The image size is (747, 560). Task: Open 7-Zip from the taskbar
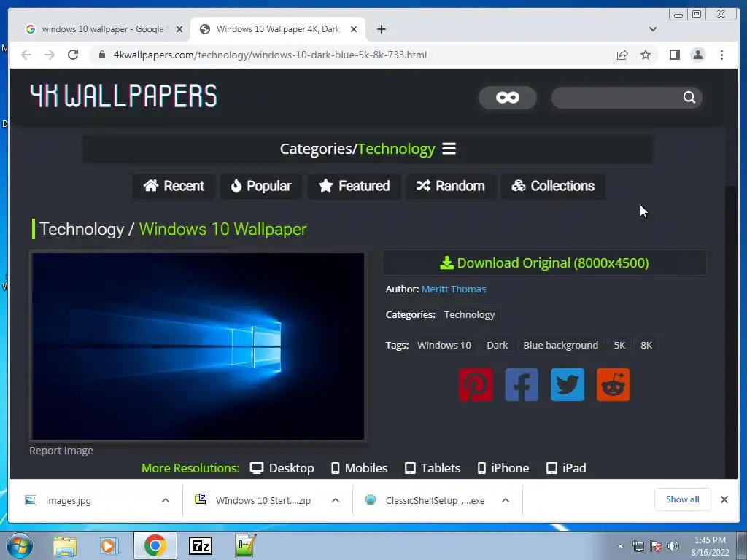pyautogui.click(x=201, y=546)
